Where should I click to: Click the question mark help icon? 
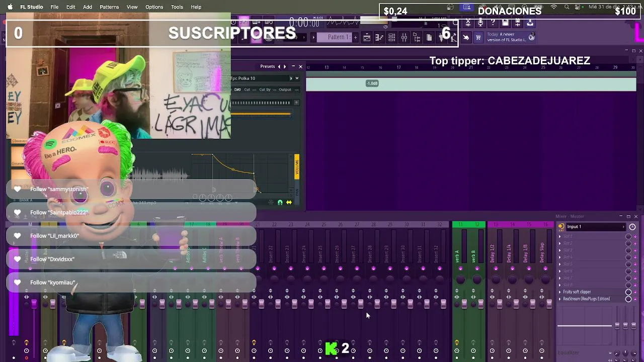point(493,23)
